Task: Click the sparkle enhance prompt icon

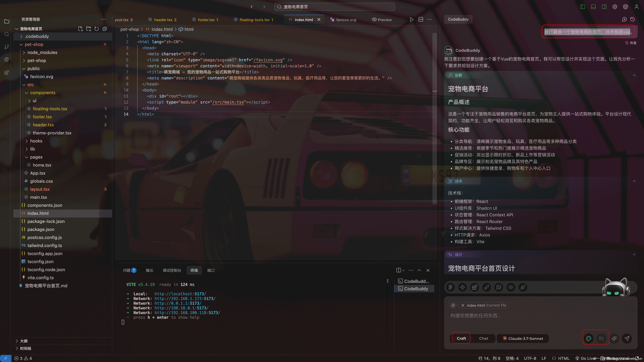Action: click(x=614, y=339)
